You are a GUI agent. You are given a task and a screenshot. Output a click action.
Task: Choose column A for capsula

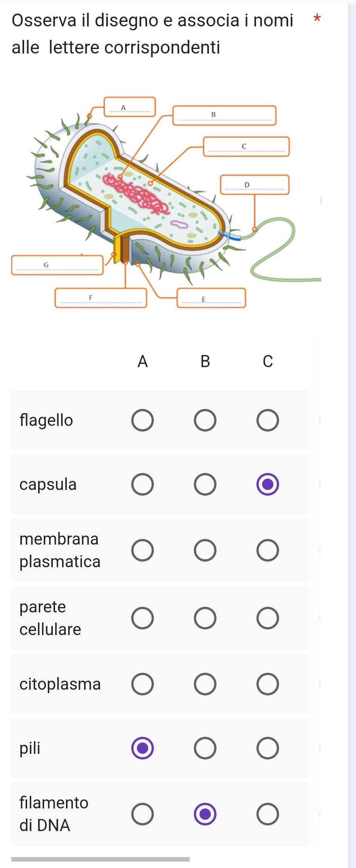[143, 484]
